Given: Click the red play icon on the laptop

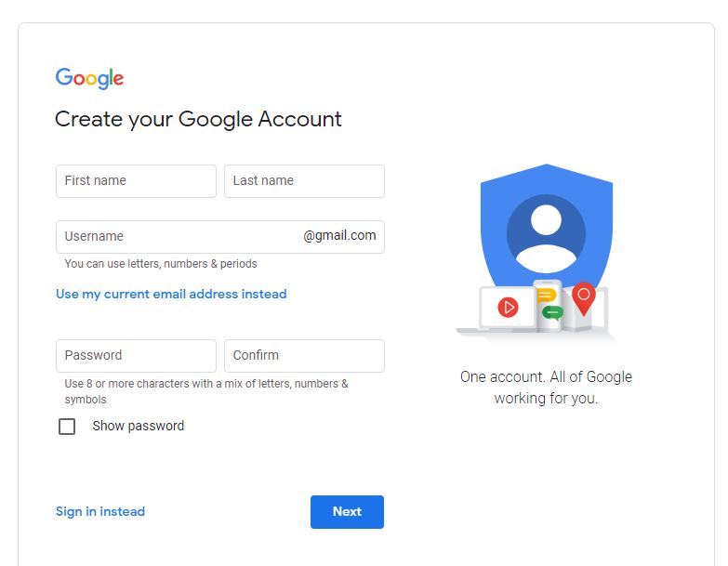Looking at the screenshot, I should (x=508, y=307).
